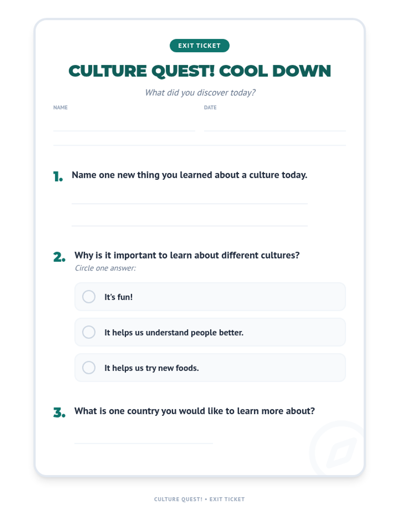Screen dimensions: 399x532
Task: Select the "It's fun!" radio circle
Action: point(89,297)
